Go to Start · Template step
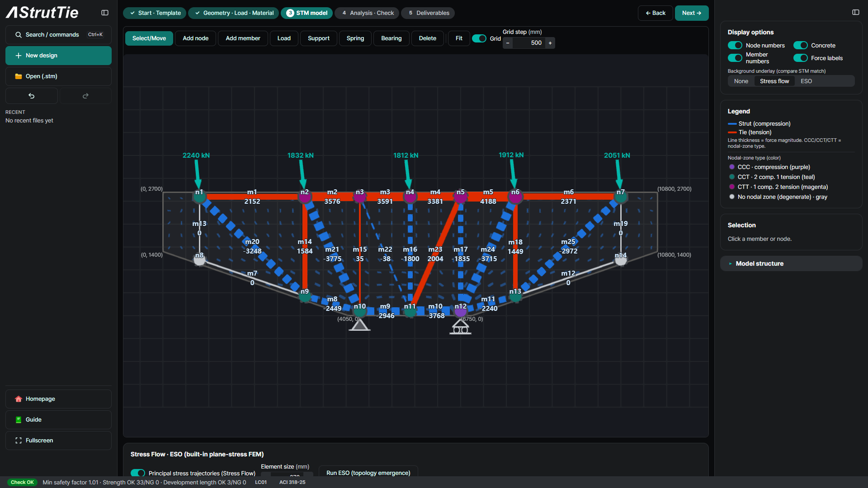This screenshot has height=488, width=868. point(155,13)
